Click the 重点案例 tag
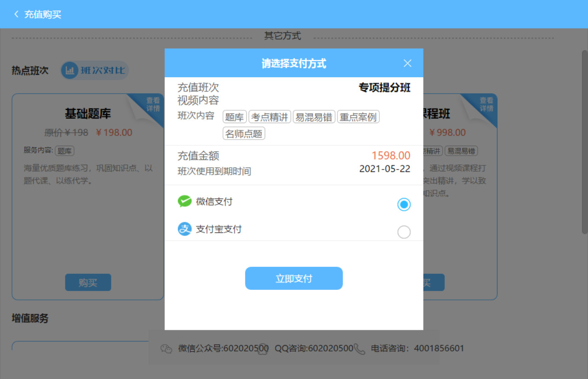Screen dimensions: 588x379 point(358,117)
